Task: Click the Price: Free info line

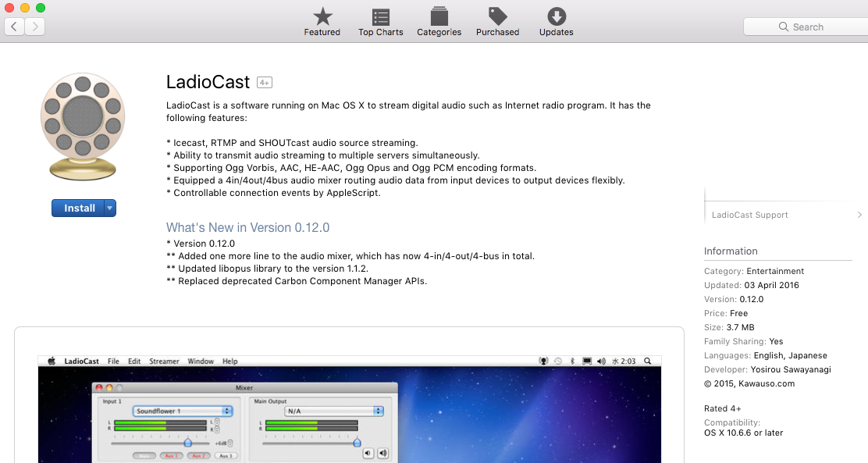Action: coord(726,313)
